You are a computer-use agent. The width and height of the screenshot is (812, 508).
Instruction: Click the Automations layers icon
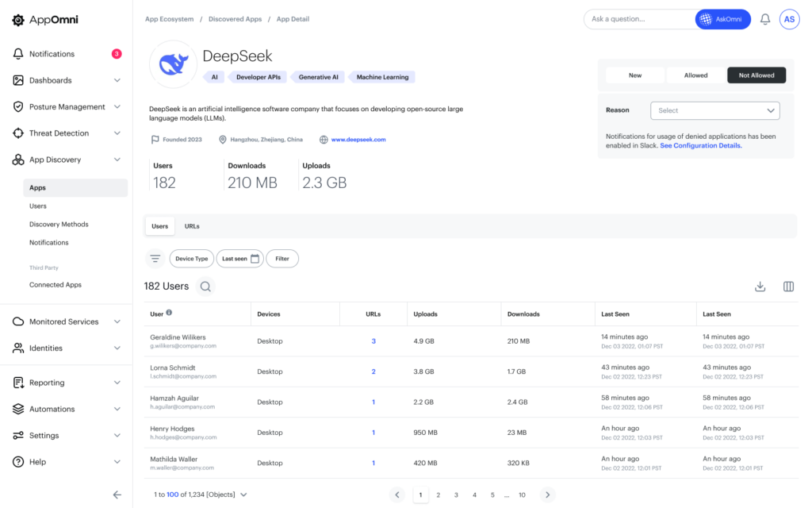pyautogui.click(x=18, y=409)
